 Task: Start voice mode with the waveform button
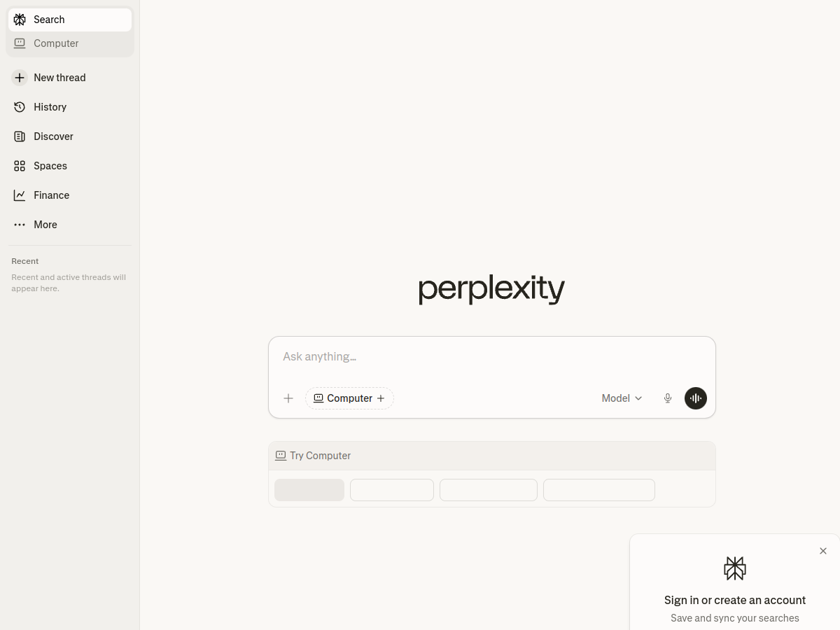point(695,398)
